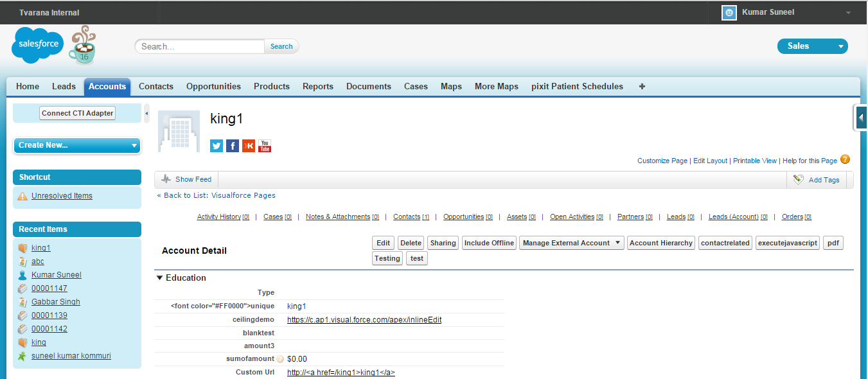Click the folder icon beside king1 recent item
Image resolution: width=868 pixels, height=379 pixels.
point(23,247)
